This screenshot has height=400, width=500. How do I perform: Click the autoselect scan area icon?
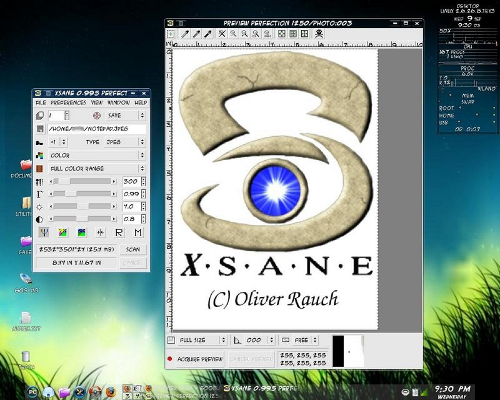pos(282,34)
